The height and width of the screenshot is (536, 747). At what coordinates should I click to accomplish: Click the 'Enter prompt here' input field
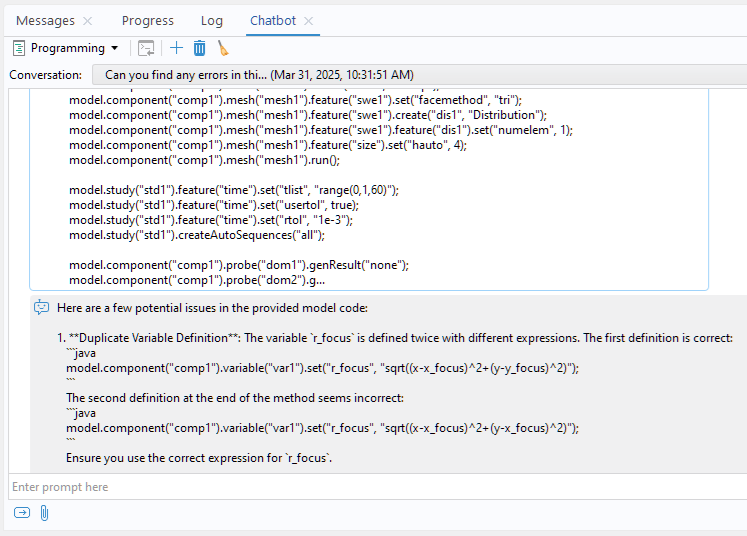coord(370,487)
